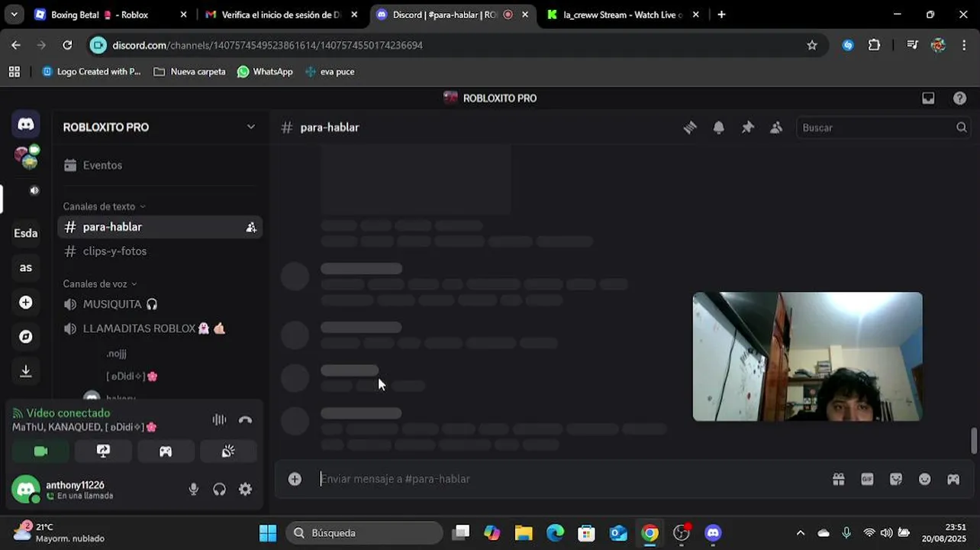Reload the page
The width and height of the screenshot is (980, 550).
(x=67, y=45)
